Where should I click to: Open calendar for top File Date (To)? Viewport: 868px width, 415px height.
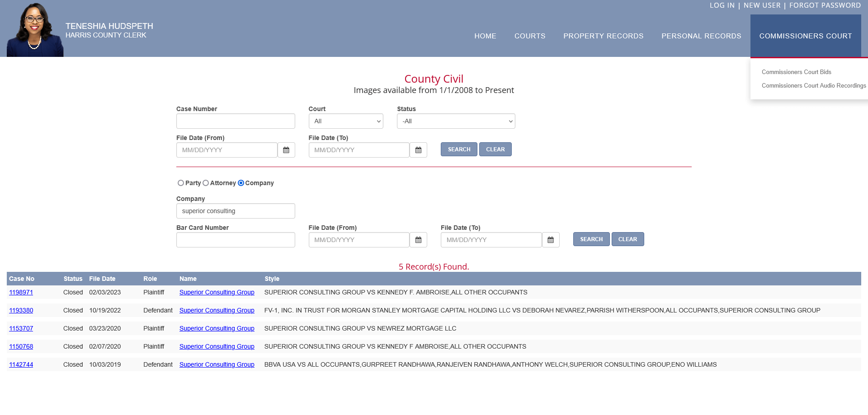418,150
